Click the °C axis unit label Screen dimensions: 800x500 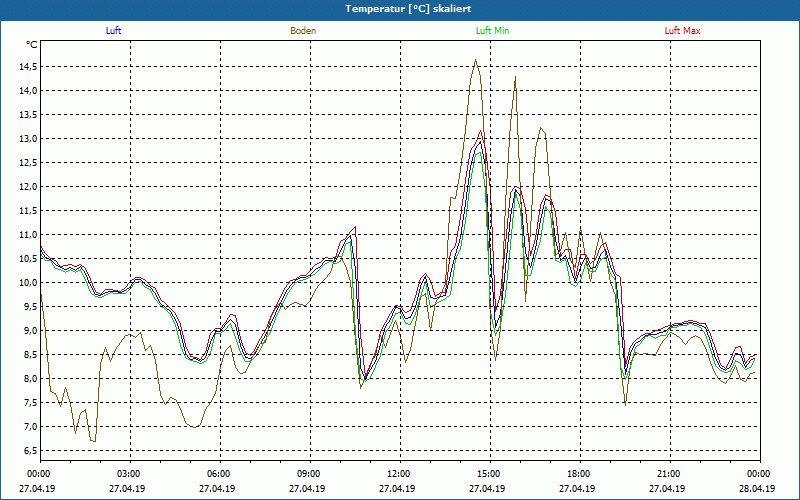point(32,45)
